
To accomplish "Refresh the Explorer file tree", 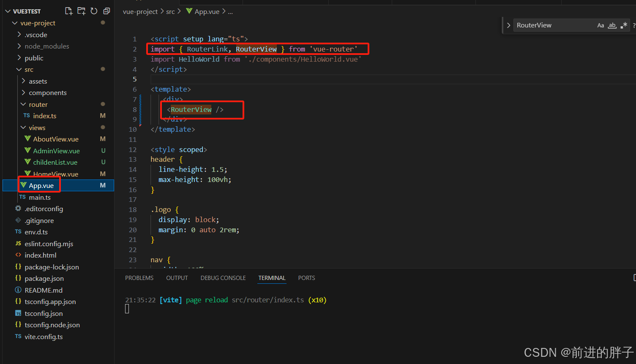I will coord(94,11).
